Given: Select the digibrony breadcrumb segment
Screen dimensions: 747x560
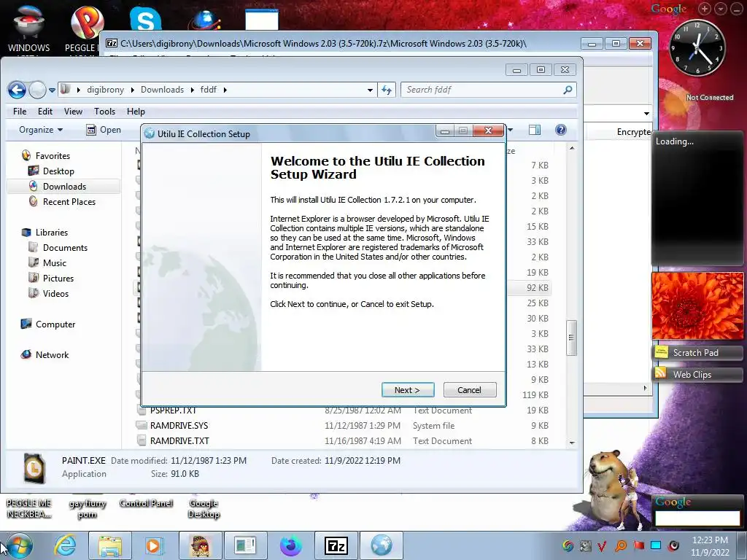Looking at the screenshot, I should click(105, 90).
